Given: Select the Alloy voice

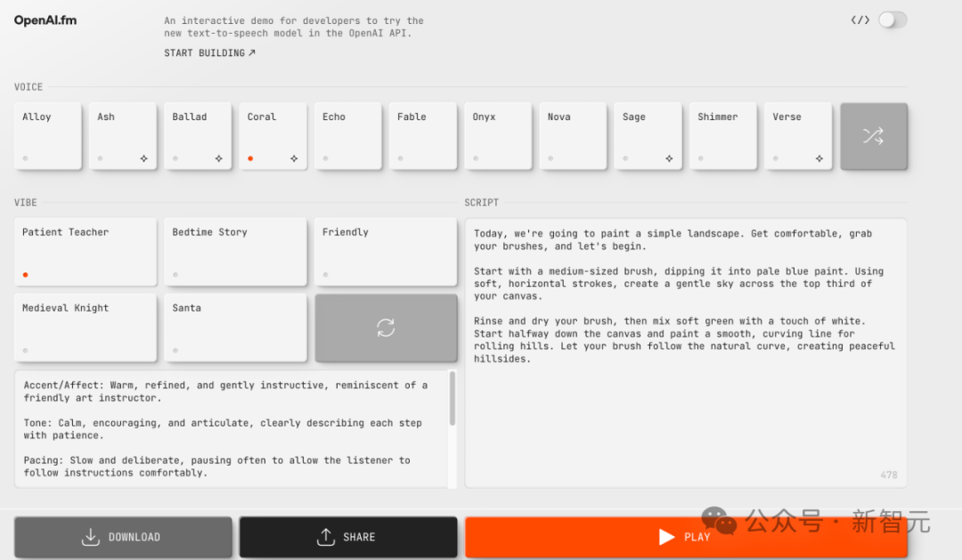Looking at the screenshot, I should (48, 136).
